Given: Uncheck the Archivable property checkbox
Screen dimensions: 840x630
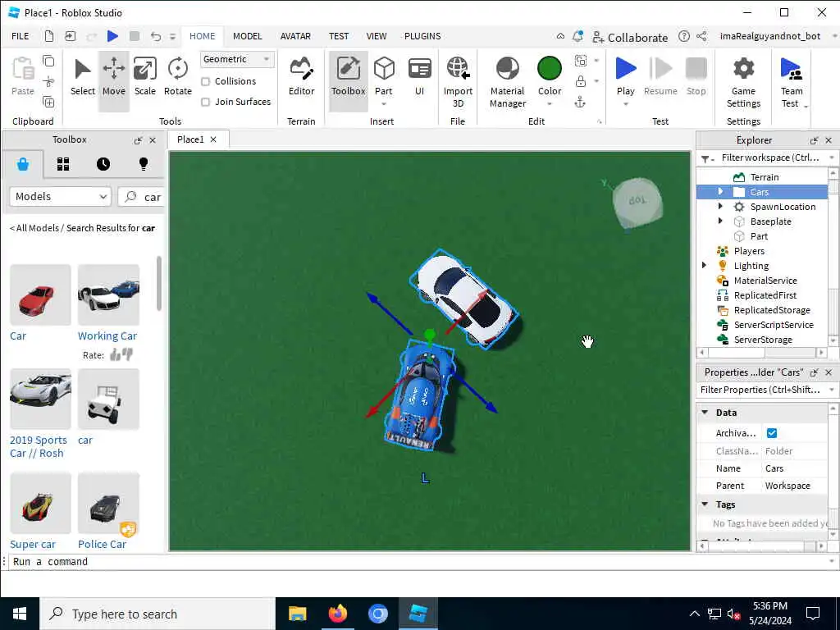Looking at the screenshot, I should pos(772,433).
